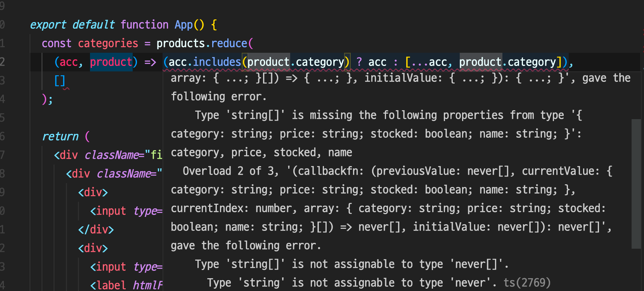Click the closing ');' of reduce statement
Viewport: 644px width, 291px height.
(47, 99)
